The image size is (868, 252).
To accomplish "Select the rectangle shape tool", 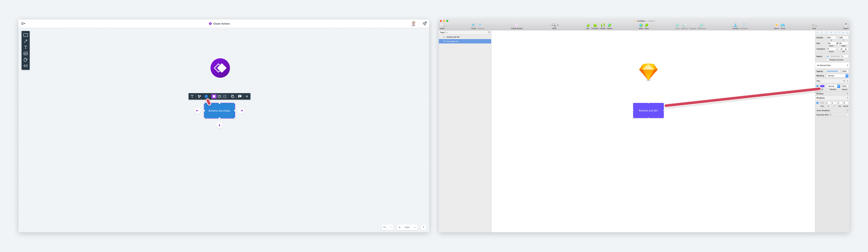I will click(x=26, y=35).
